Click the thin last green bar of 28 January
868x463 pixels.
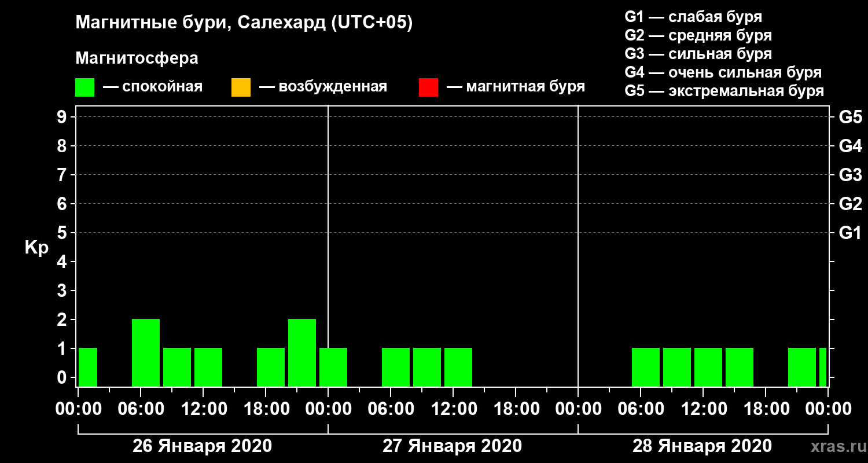coord(823,367)
